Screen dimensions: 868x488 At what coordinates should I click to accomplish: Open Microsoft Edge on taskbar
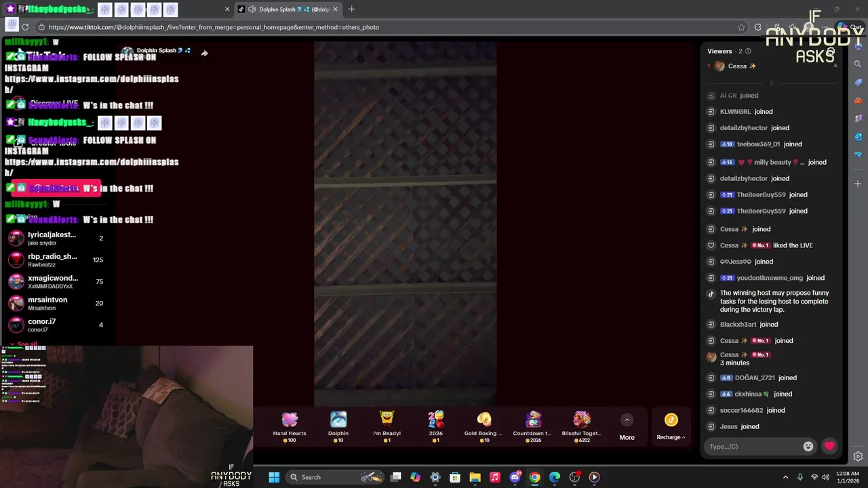555,477
